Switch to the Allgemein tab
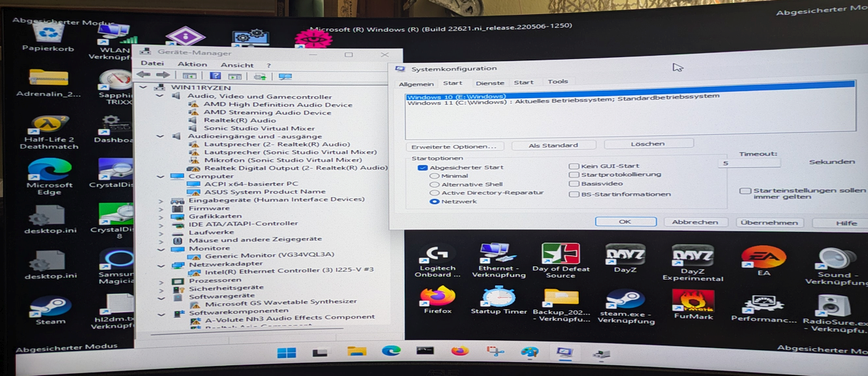 pos(416,84)
